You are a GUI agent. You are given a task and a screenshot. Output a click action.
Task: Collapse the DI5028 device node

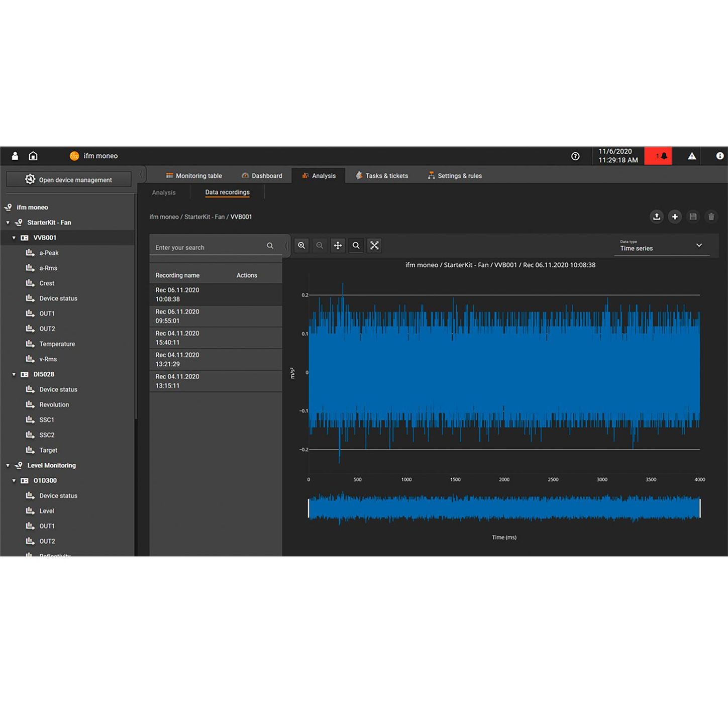click(x=14, y=374)
